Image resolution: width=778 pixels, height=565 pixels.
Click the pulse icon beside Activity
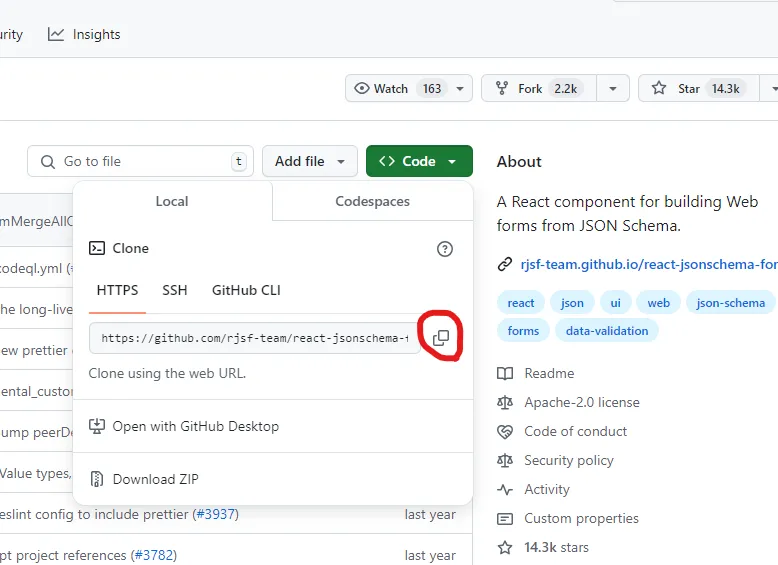point(505,490)
